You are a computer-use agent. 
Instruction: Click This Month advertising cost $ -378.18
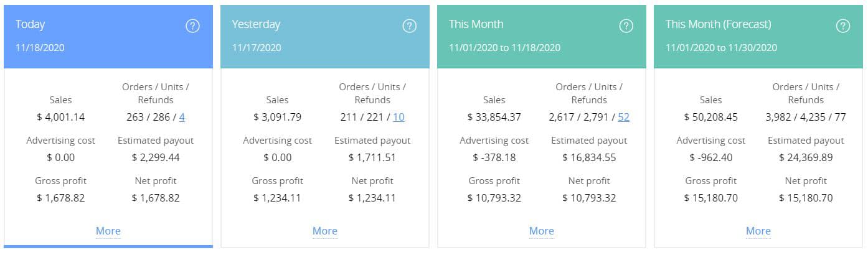(494, 157)
